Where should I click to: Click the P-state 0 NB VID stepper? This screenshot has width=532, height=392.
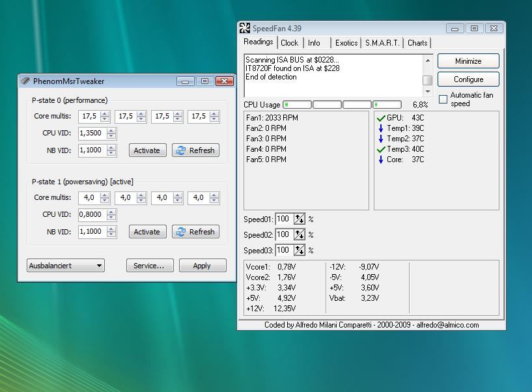111,150
